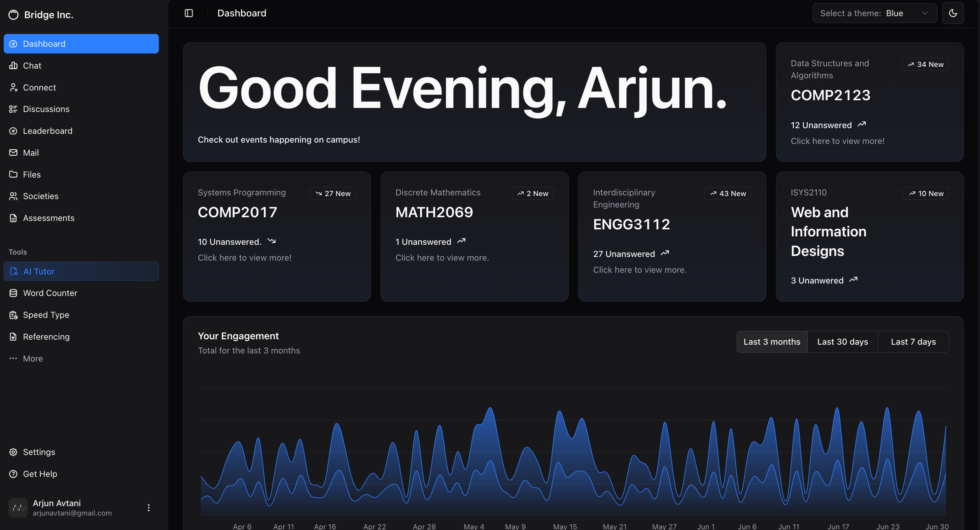Open user menu next to Arjun Avtani

click(148, 507)
